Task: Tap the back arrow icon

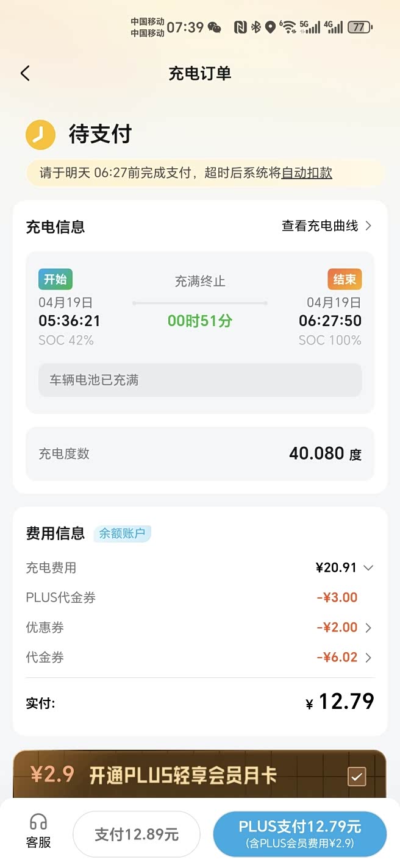Action: tap(25, 74)
